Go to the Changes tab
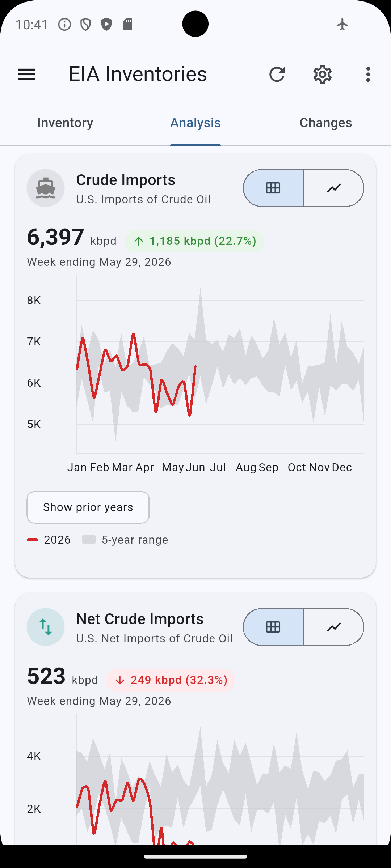The image size is (391, 868). point(326,123)
